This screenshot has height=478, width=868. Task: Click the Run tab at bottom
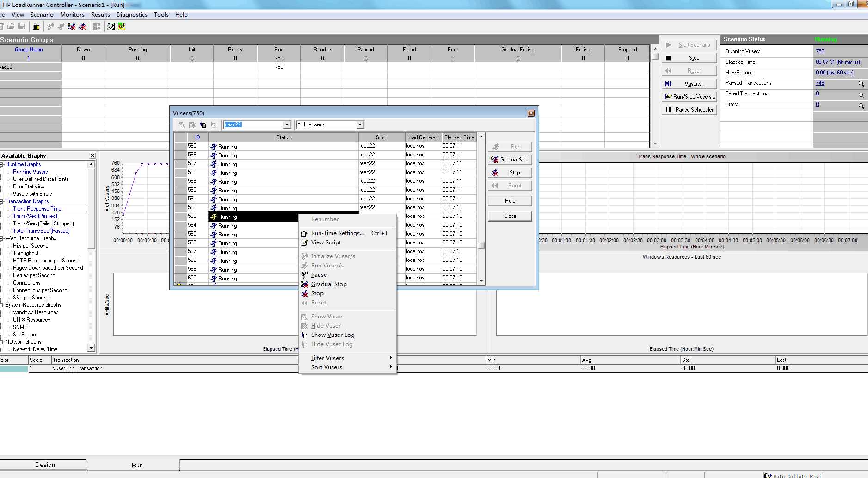pyautogui.click(x=137, y=465)
